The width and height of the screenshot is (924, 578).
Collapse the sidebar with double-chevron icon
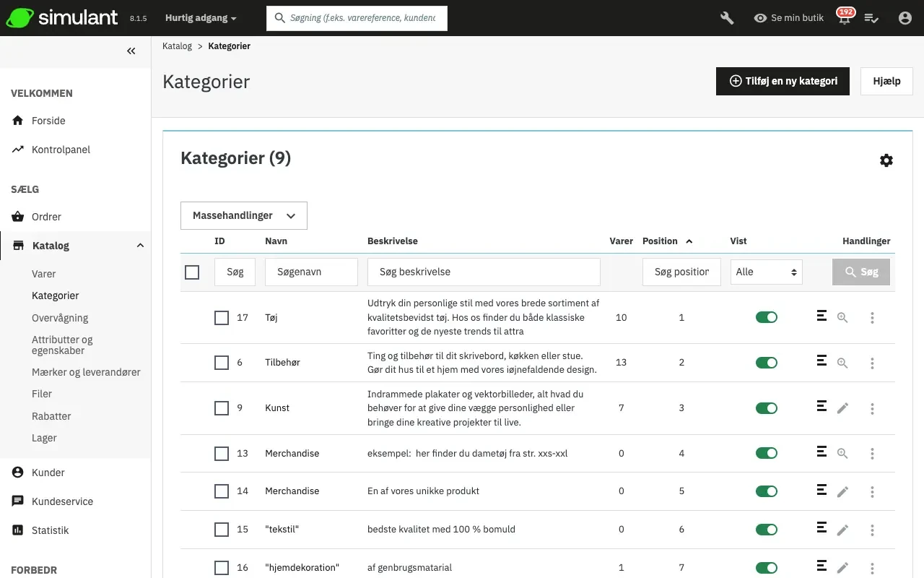point(131,51)
